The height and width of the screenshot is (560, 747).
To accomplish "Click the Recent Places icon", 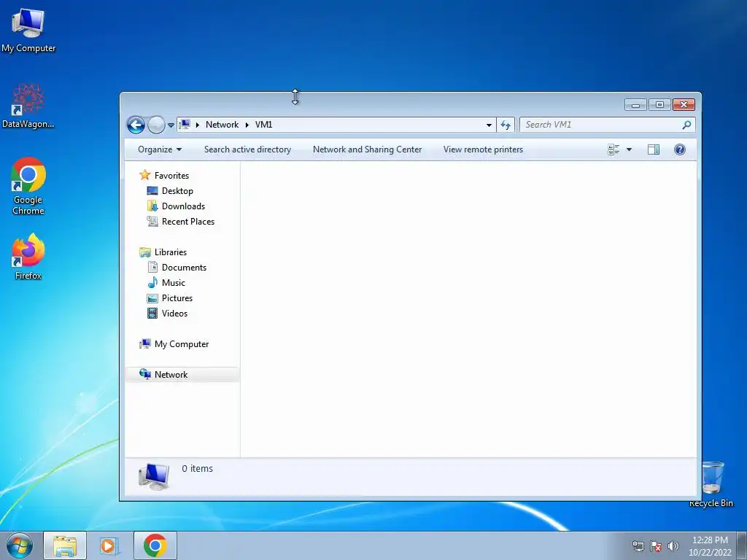I will 152,222.
